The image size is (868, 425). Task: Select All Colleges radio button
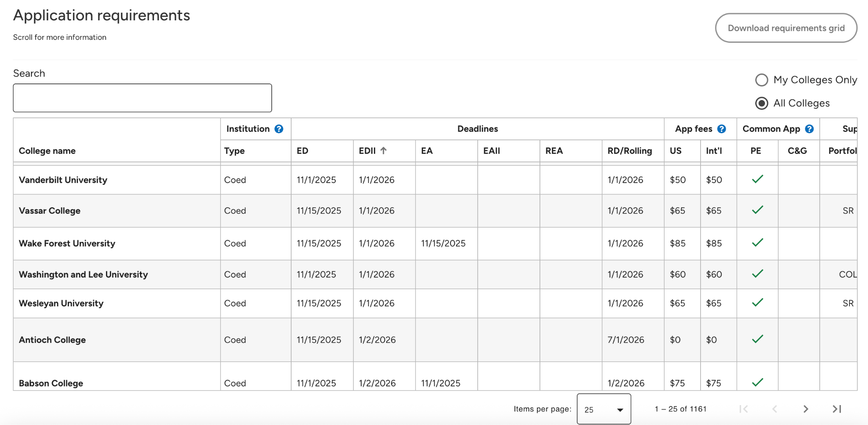pos(762,103)
